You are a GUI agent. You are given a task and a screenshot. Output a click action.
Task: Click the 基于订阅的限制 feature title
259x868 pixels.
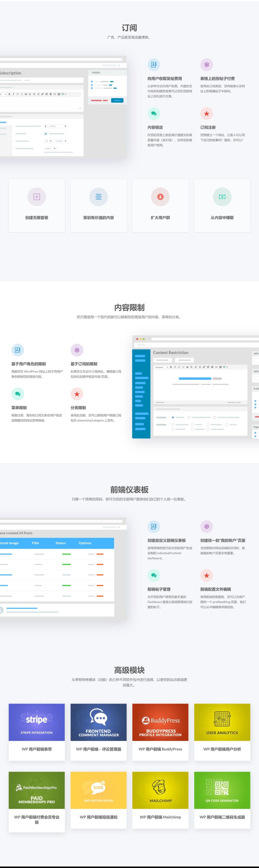[x=84, y=364]
